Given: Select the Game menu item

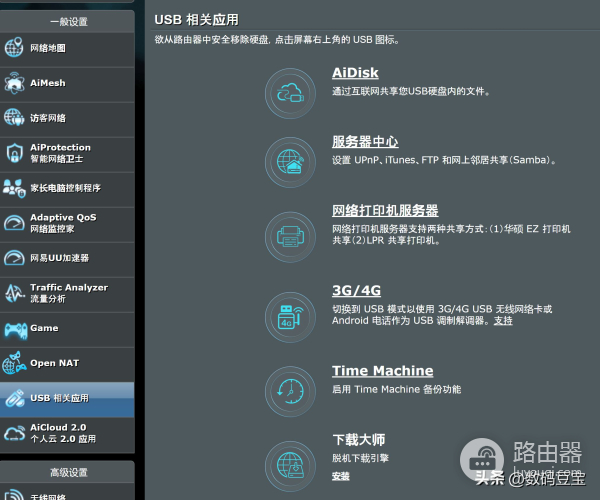Looking at the screenshot, I should point(67,330).
